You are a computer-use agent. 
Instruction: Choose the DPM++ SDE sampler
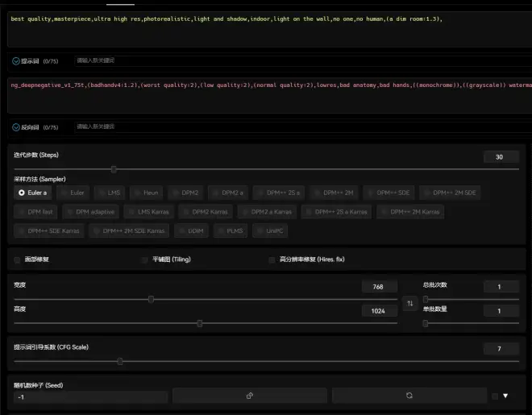(389, 193)
